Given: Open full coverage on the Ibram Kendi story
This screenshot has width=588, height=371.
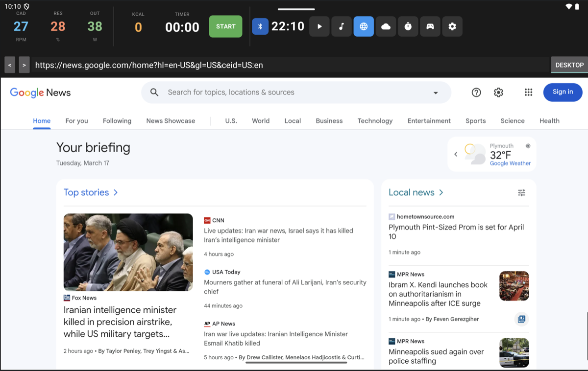Looking at the screenshot, I should [521, 319].
